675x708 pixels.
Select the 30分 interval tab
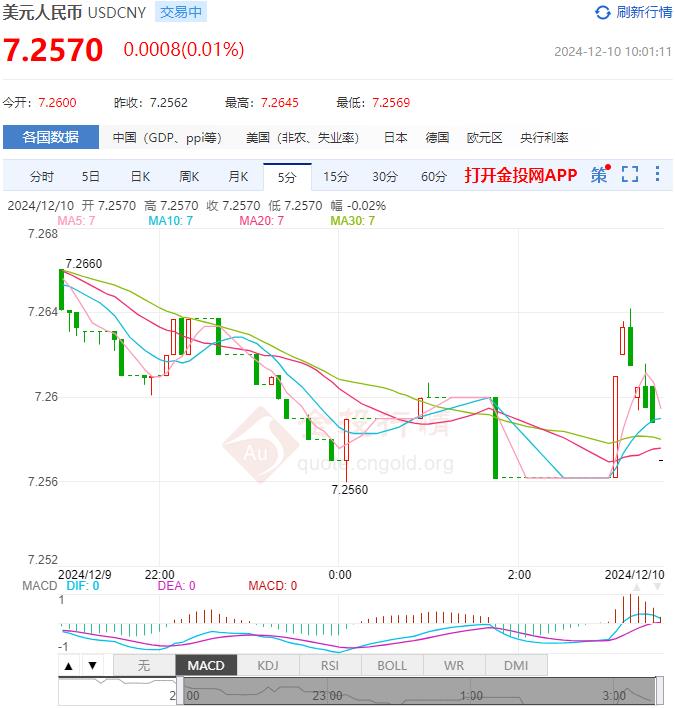[x=385, y=177]
